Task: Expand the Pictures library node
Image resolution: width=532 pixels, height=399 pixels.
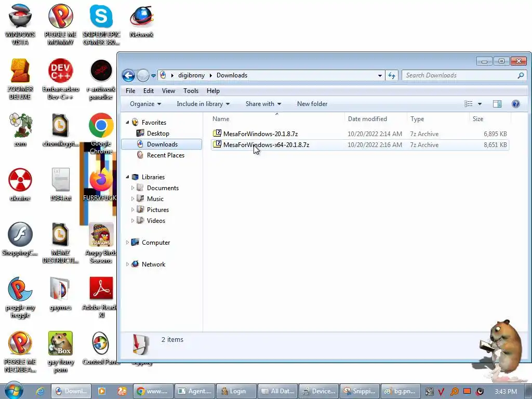Action: [132, 209]
